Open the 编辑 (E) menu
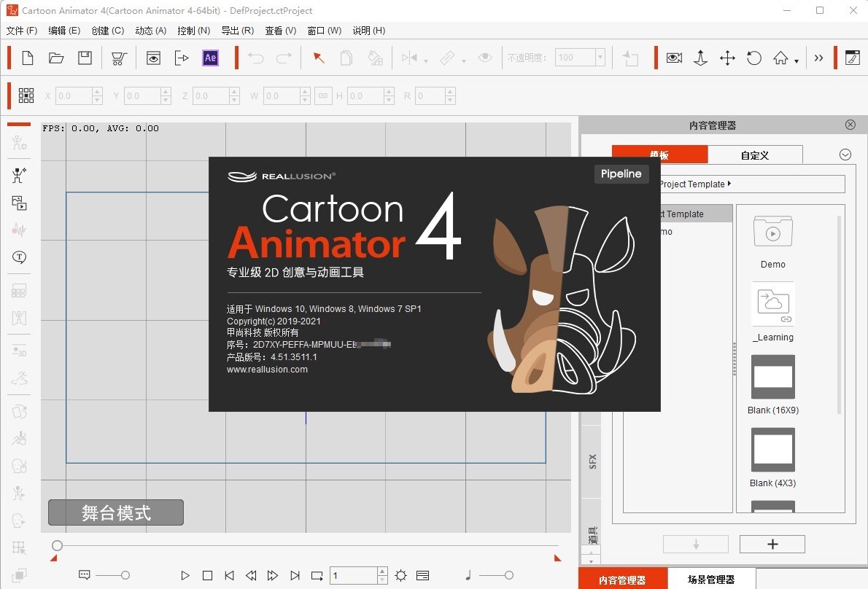 click(x=64, y=31)
